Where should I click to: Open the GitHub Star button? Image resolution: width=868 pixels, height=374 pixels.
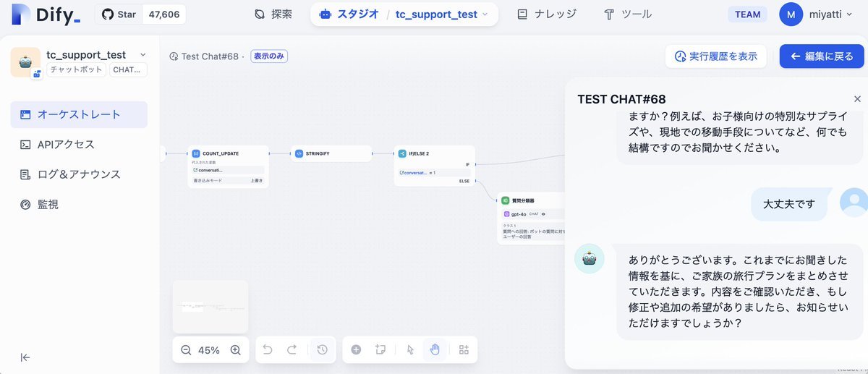click(x=119, y=14)
